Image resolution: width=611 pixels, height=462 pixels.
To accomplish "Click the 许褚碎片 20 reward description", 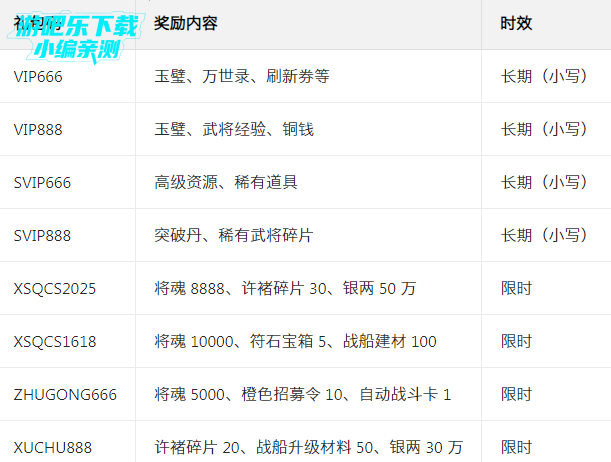I will click(308, 446).
